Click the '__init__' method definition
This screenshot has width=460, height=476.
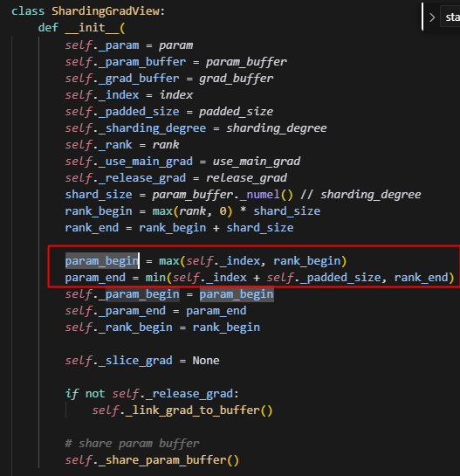[92, 28]
